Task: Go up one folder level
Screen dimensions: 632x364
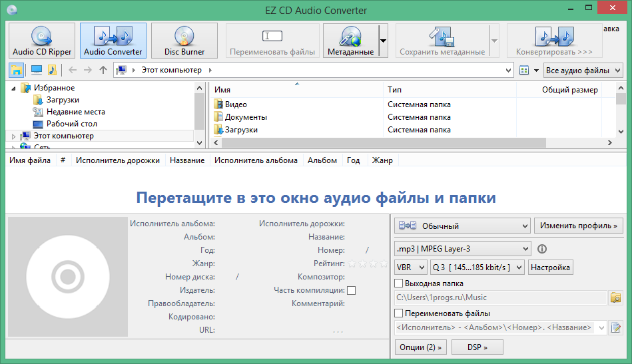Action: point(103,70)
